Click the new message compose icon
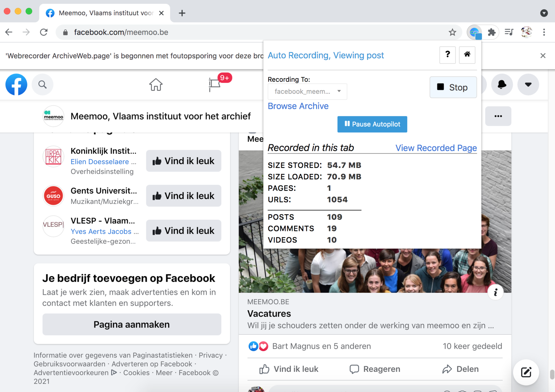Image resolution: width=555 pixels, height=392 pixels. tap(526, 372)
